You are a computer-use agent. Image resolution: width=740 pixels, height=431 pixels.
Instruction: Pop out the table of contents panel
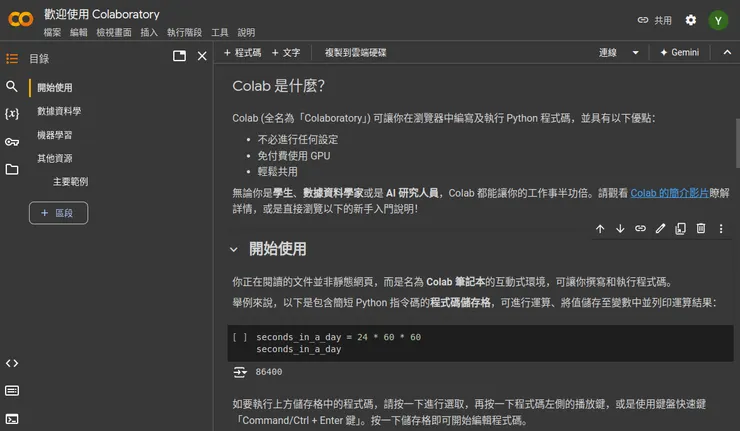179,56
